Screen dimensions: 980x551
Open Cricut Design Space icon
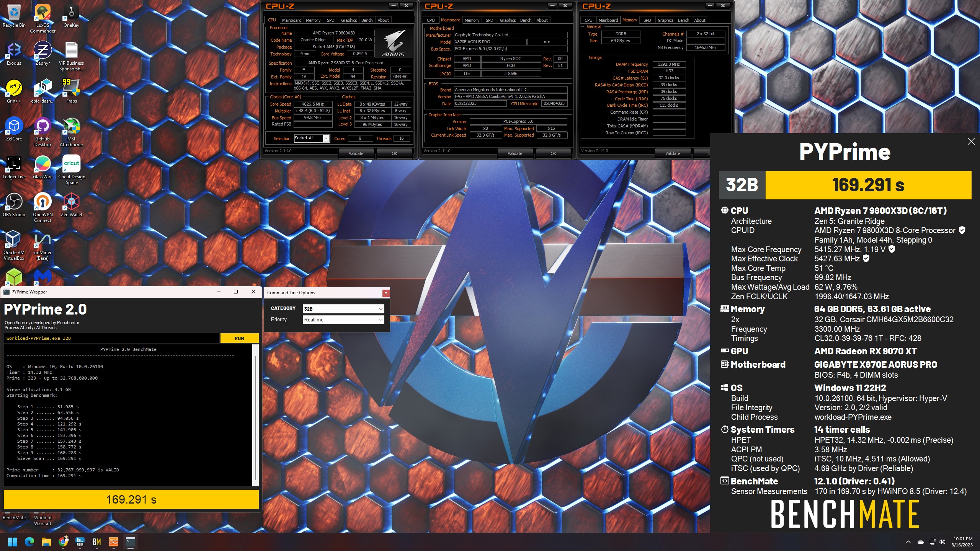pos(71,170)
